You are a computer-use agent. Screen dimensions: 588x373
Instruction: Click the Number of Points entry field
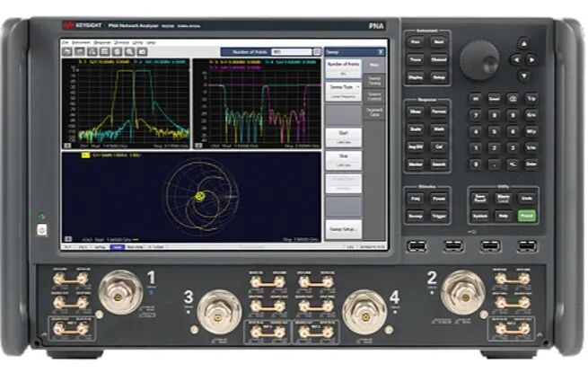point(292,52)
